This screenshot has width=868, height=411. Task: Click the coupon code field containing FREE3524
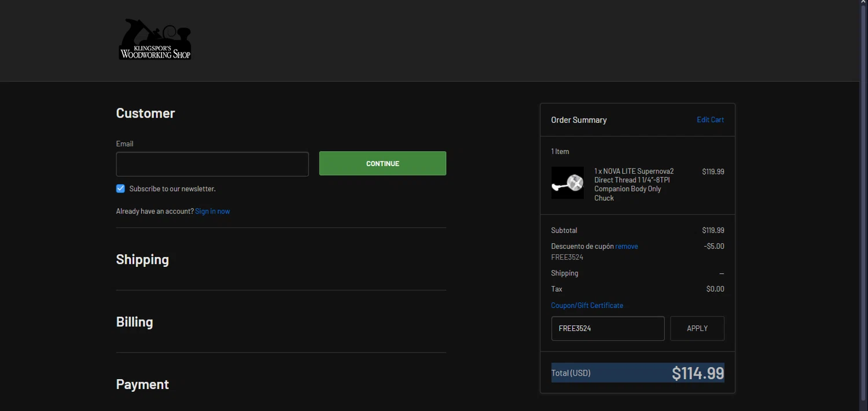pos(608,328)
